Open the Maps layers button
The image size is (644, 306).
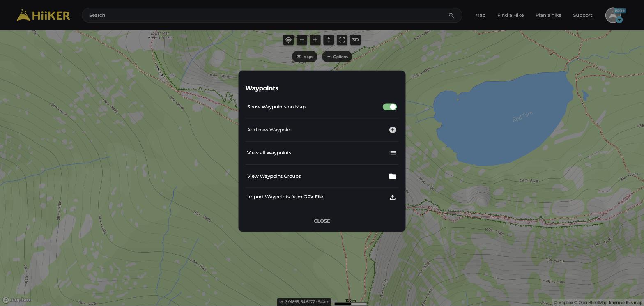(305, 57)
